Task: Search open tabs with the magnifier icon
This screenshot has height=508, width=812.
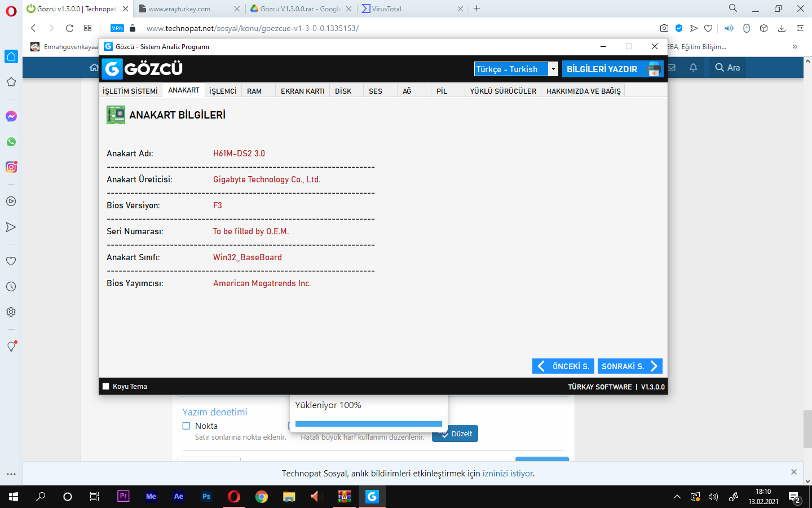Action: [x=733, y=8]
